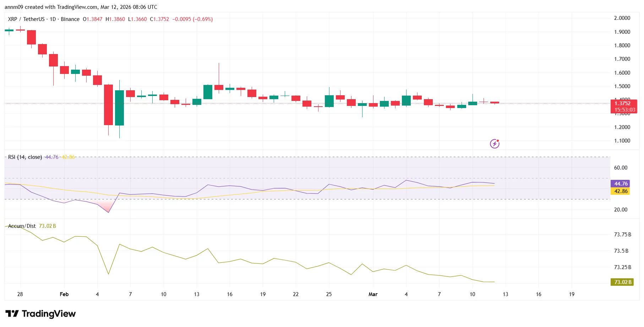Viewport: 644px width, 327px height.
Task: Select the Mar label on the time axis
Action: pyautogui.click(x=373, y=294)
